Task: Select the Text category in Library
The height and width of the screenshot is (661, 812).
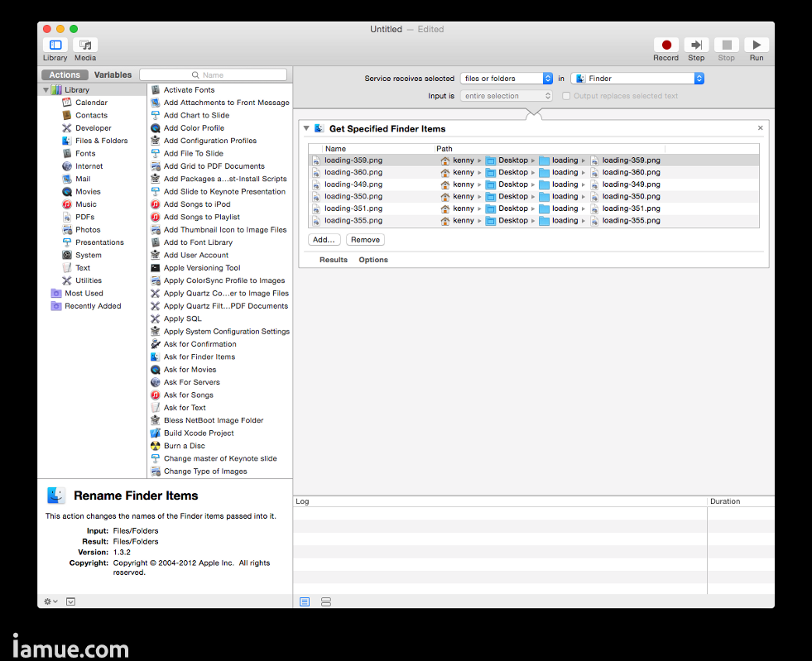Action: [x=82, y=267]
